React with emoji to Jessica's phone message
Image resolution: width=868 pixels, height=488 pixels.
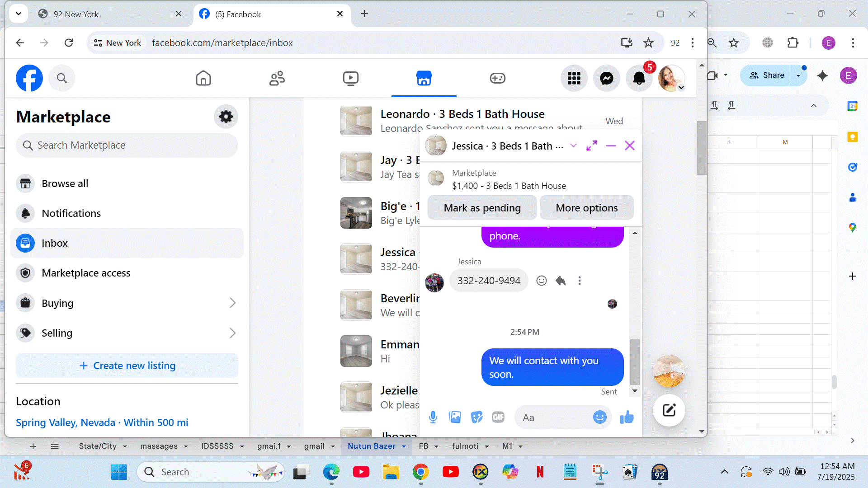click(541, 281)
